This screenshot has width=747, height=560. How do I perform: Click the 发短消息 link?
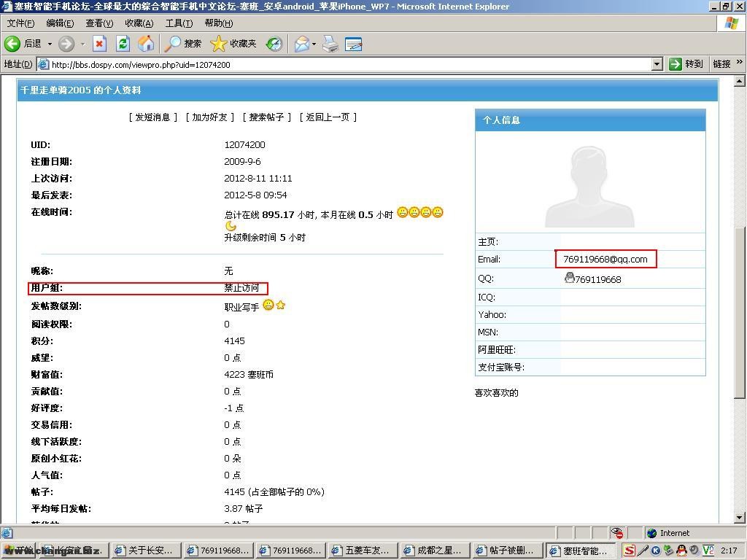pyautogui.click(x=153, y=117)
